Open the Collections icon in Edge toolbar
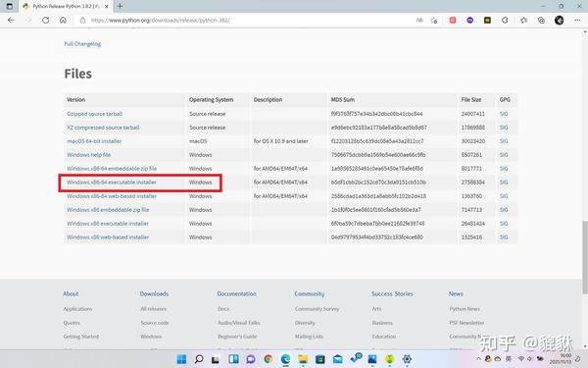This screenshot has height=368, width=588. pos(541,21)
